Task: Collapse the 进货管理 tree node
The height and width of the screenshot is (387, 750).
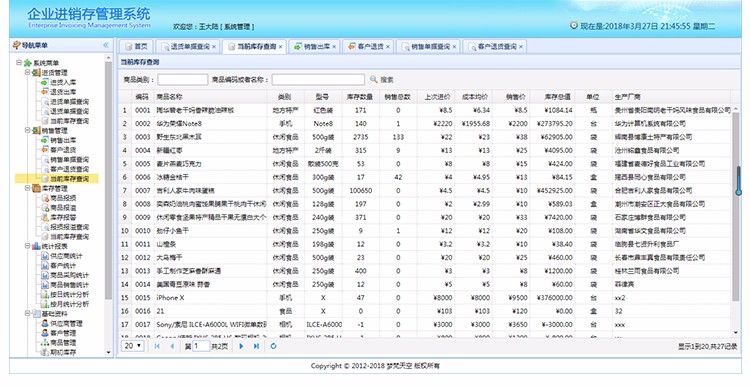Action: [28, 73]
